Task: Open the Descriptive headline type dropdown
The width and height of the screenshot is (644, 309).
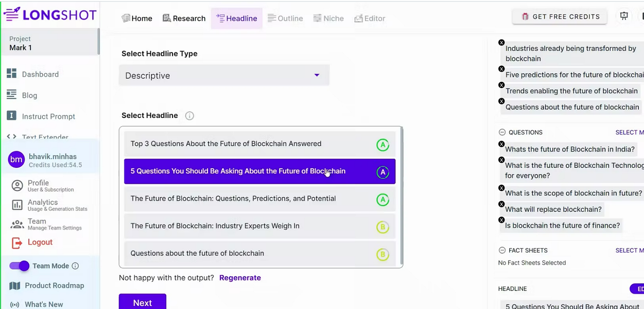Action: (x=224, y=76)
